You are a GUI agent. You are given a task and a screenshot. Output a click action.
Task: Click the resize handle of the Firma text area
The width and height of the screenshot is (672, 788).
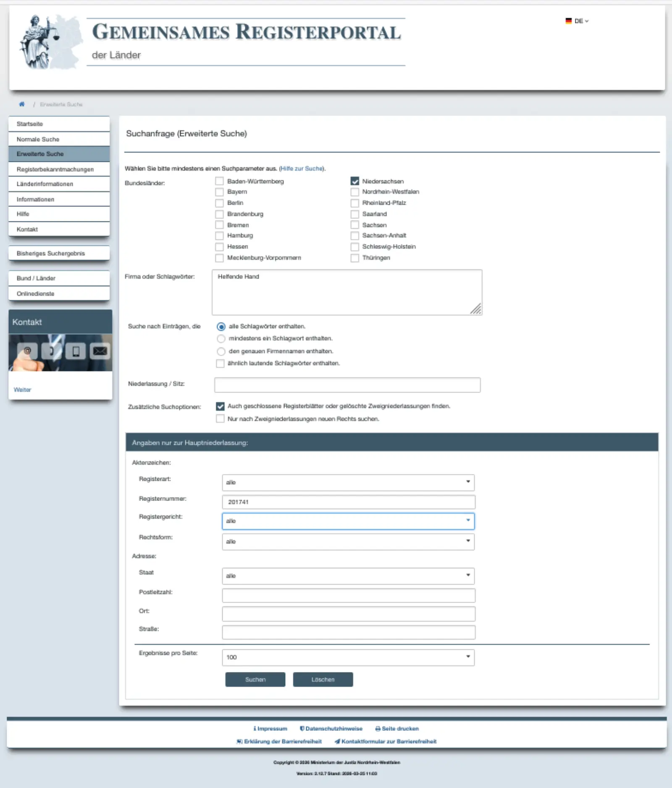[x=476, y=309]
